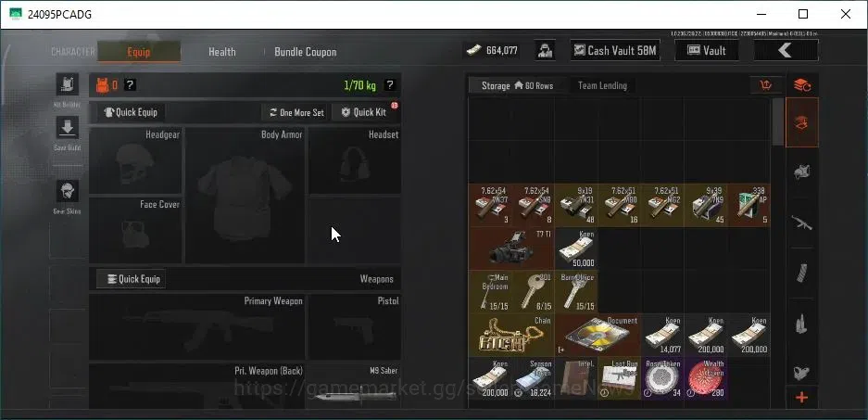Viewport: 868px width, 420px height.
Task: Click the 1/70 kg weight readout
Action: click(x=359, y=85)
